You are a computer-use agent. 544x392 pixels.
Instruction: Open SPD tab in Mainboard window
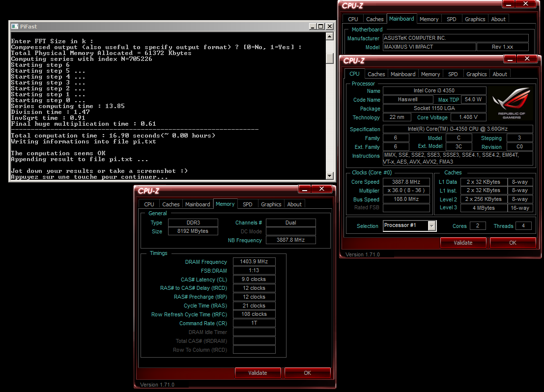click(451, 19)
